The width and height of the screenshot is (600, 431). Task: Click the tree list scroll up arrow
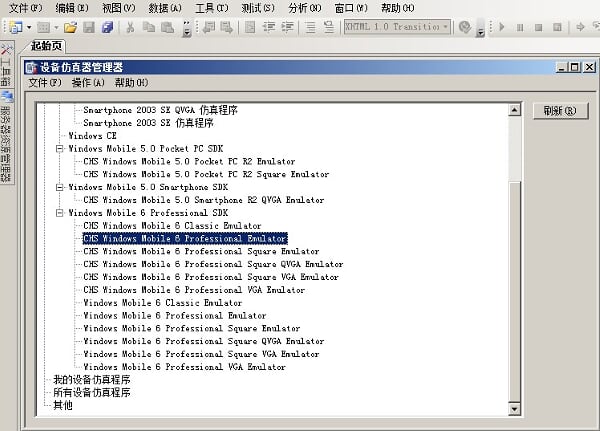[x=515, y=110]
